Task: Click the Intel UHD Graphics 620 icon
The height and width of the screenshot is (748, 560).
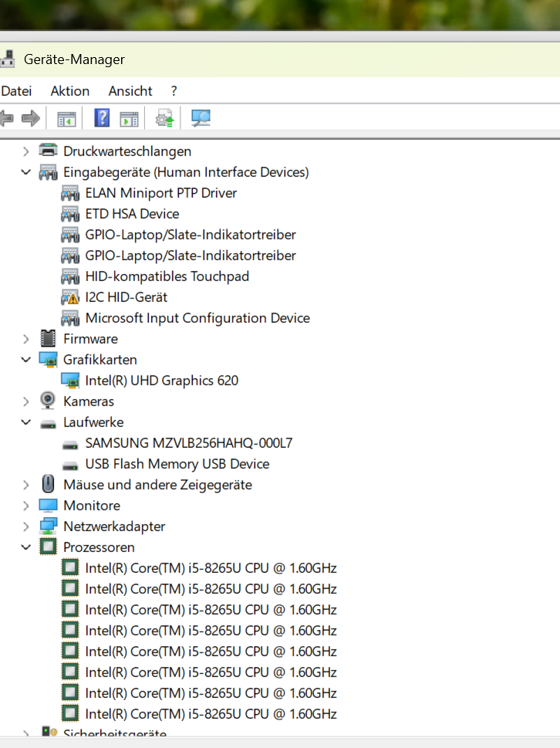Action: click(x=70, y=381)
